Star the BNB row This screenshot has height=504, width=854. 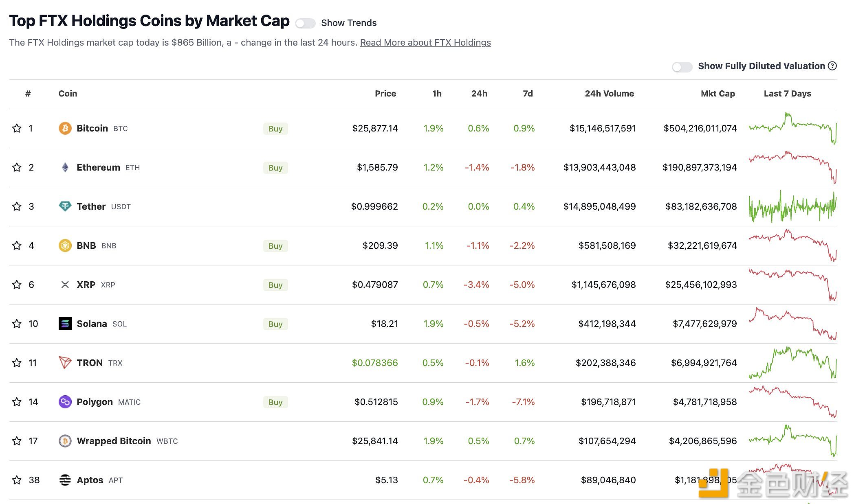(x=17, y=245)
